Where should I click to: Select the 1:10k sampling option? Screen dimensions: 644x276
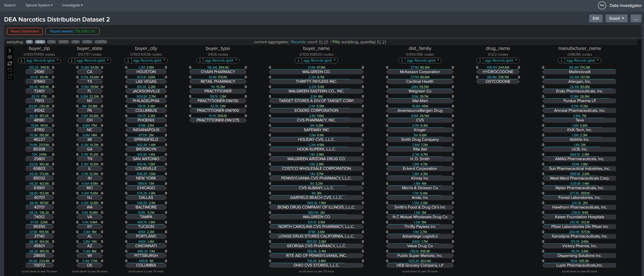87,42
